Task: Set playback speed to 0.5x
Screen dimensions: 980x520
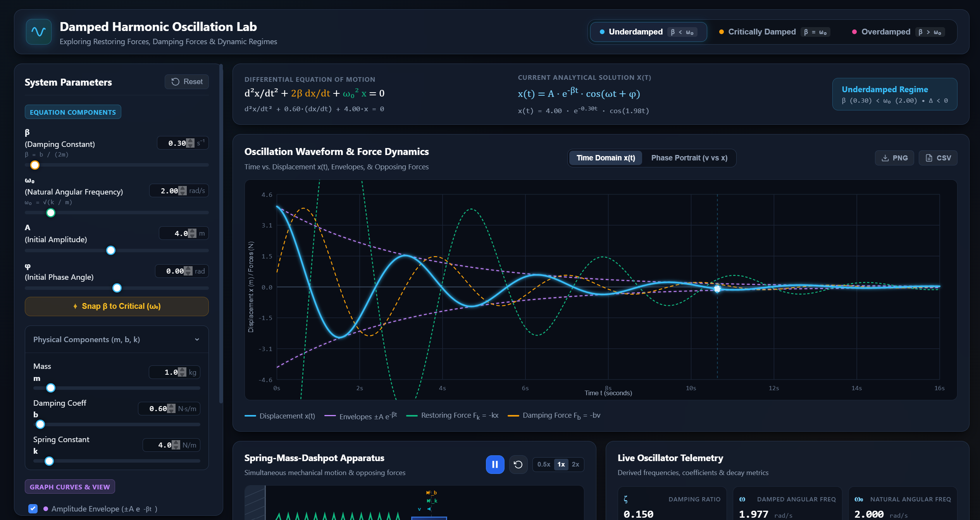Action: click(544, 464)
